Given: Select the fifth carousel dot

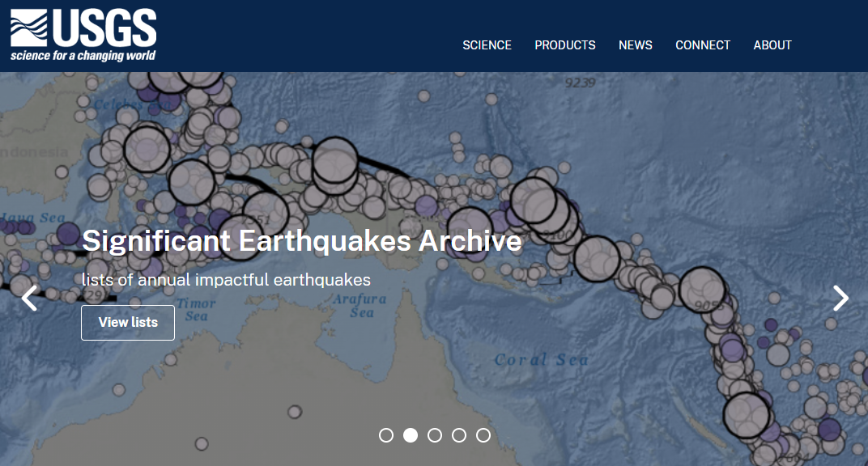Looking at the screenshot, I should click(x=483, y=434).
